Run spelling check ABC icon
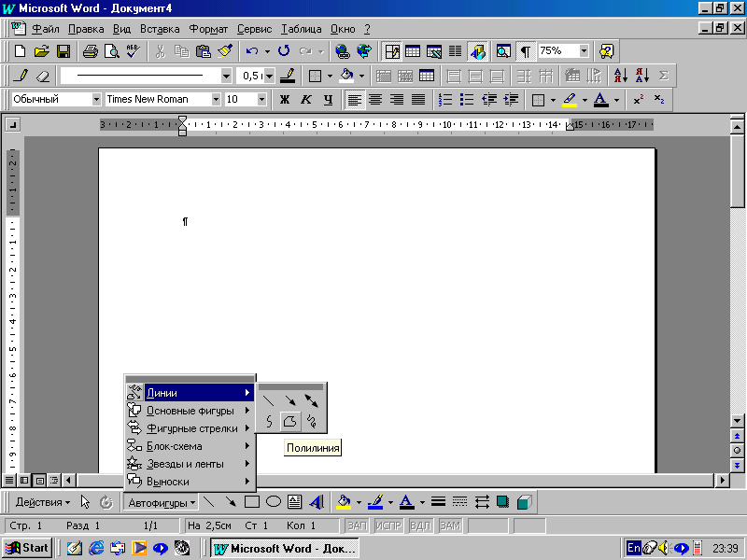Image resolution: width=747 pixels, height=560 pixels. tap(134, 51)
